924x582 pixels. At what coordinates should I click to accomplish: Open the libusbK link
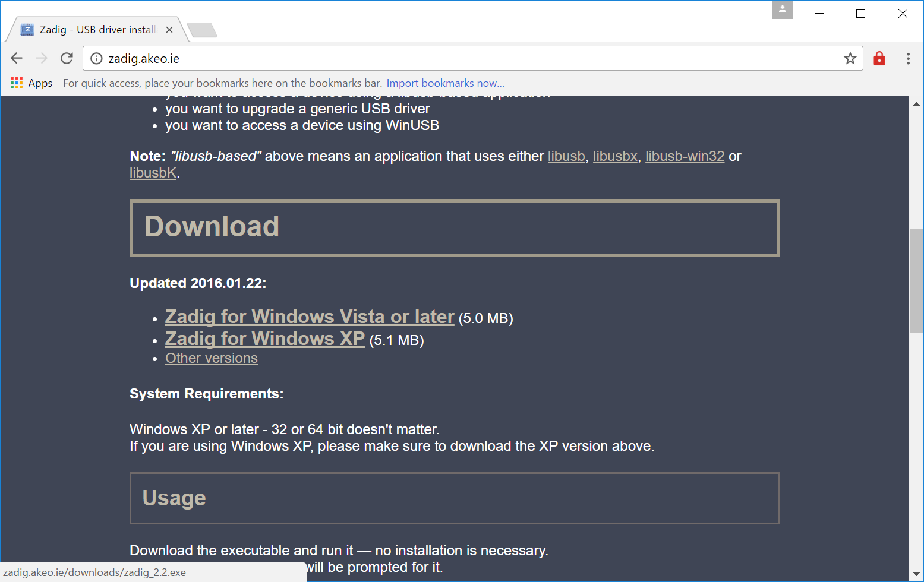pyautogui.click(x=153, y=173)
